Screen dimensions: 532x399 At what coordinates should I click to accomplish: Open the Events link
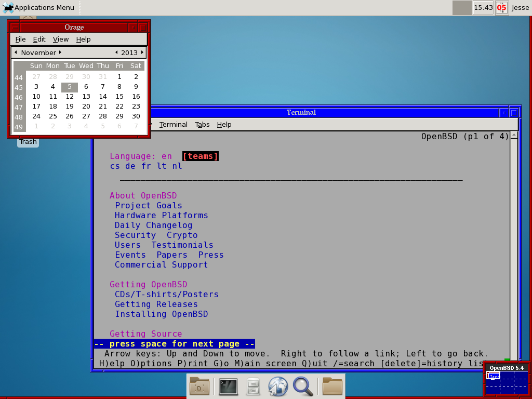130,255
